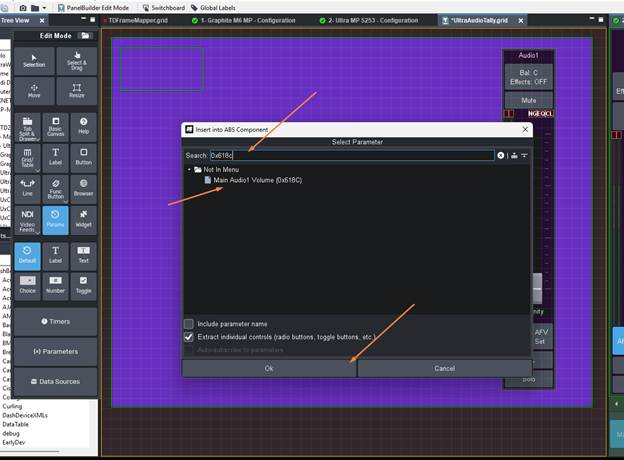Screen dimensions: 624x460
Task: Activate the Resize tool
Action: [76, 91]
